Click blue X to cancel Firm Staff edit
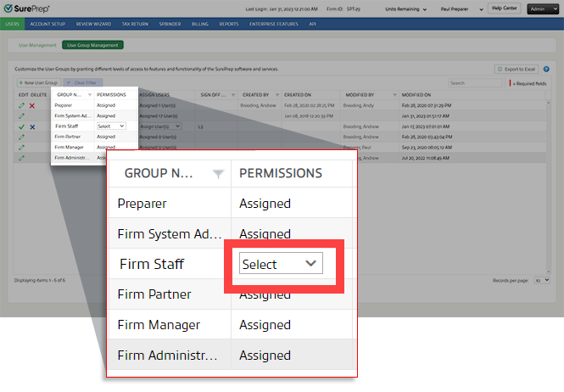Screen dimensions: 564x392 pos(32,126)
